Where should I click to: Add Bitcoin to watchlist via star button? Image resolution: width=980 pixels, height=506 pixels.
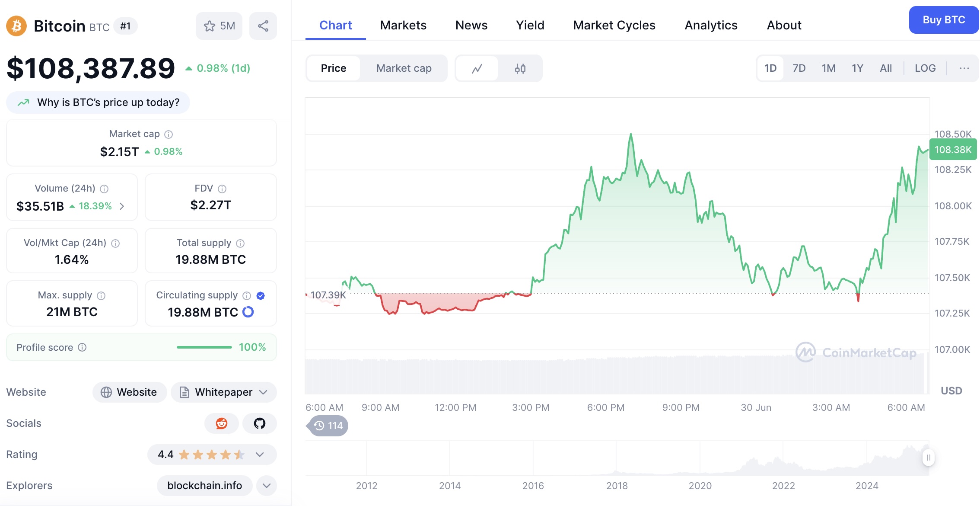219,26
